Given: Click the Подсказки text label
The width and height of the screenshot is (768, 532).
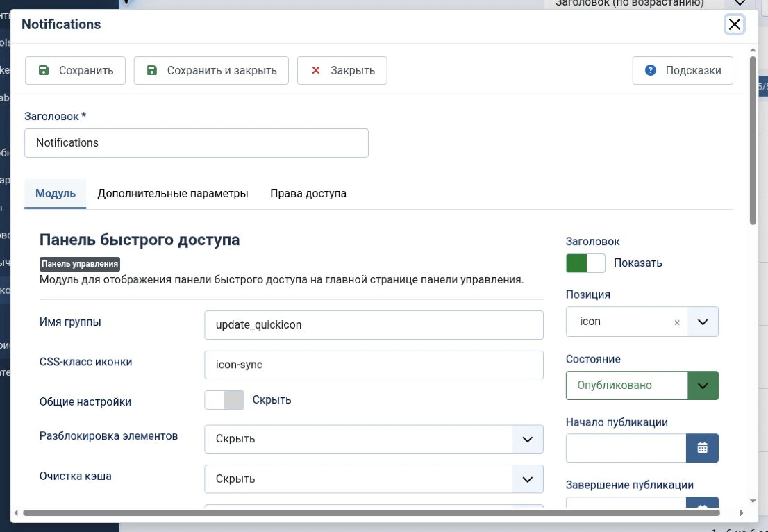Looking at the screenshot, I should 693,71.
